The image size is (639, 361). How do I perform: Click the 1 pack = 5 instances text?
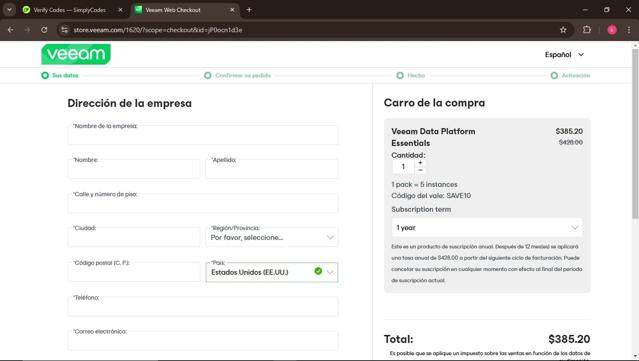424,185
